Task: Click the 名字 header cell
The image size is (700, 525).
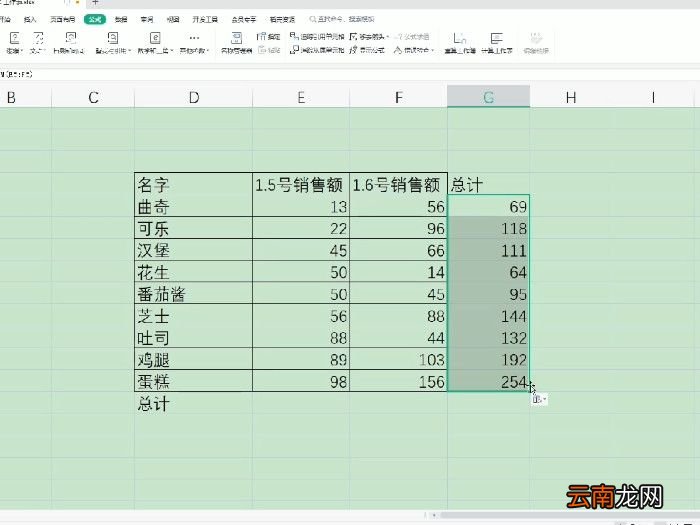Action: [193, 184]
